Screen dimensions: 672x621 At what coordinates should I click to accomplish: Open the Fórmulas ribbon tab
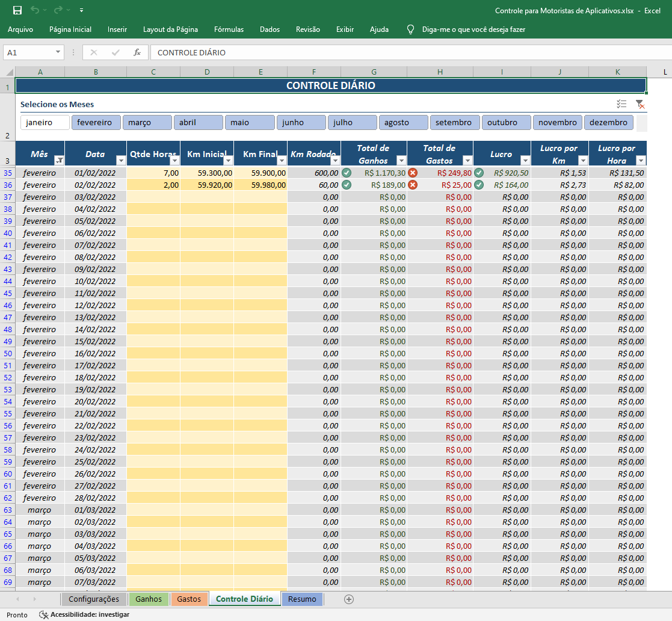pyautogui.click(x=229, y=29)
